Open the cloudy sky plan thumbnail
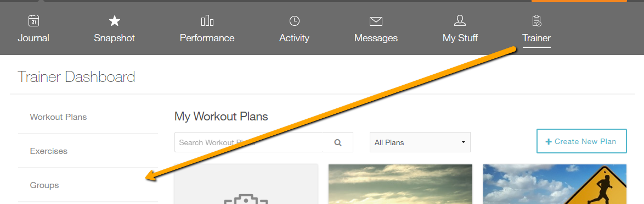Image resolution: width=644 pixels, height=204 pixels. (400, 184)
